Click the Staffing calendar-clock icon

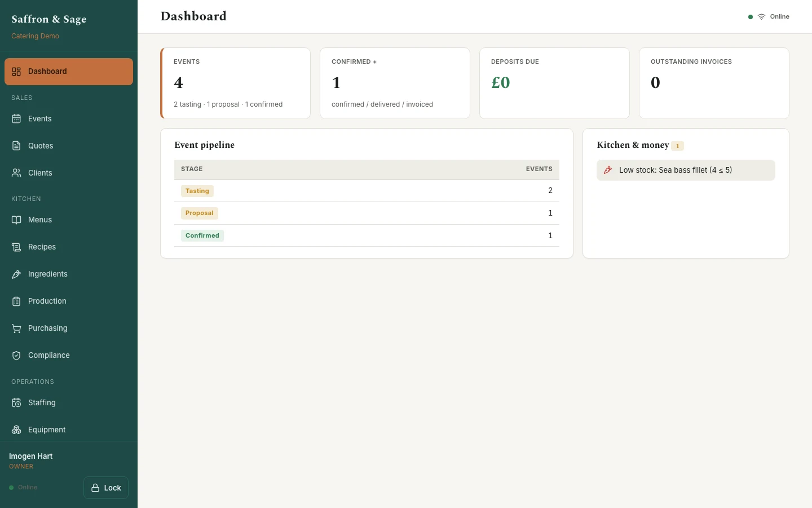tap(16, 403)
